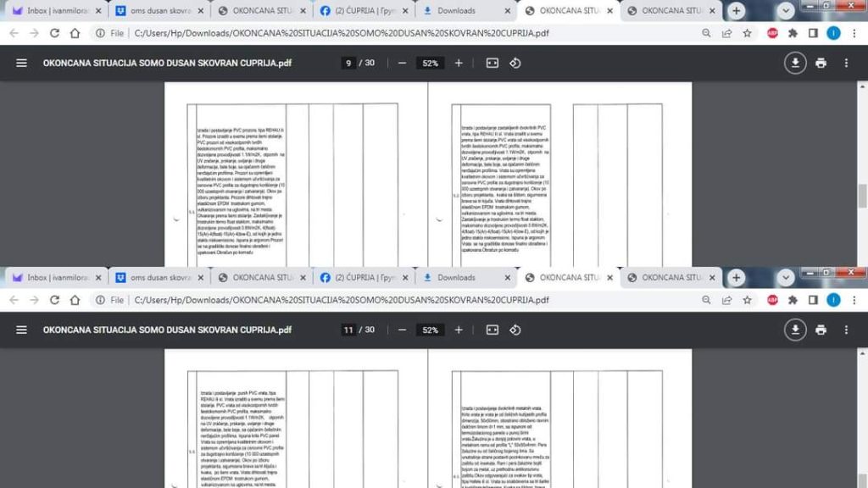Screen dimensions: 868x488
Task: Download the PDF from the page 9 viewer toolbar
Action: pos(795,63)
